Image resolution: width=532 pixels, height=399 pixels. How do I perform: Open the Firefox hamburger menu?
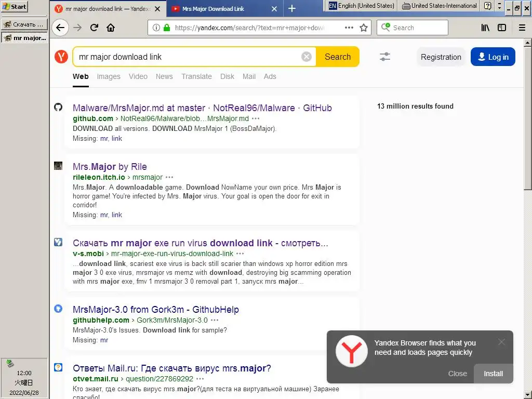(x=522, y=28)
